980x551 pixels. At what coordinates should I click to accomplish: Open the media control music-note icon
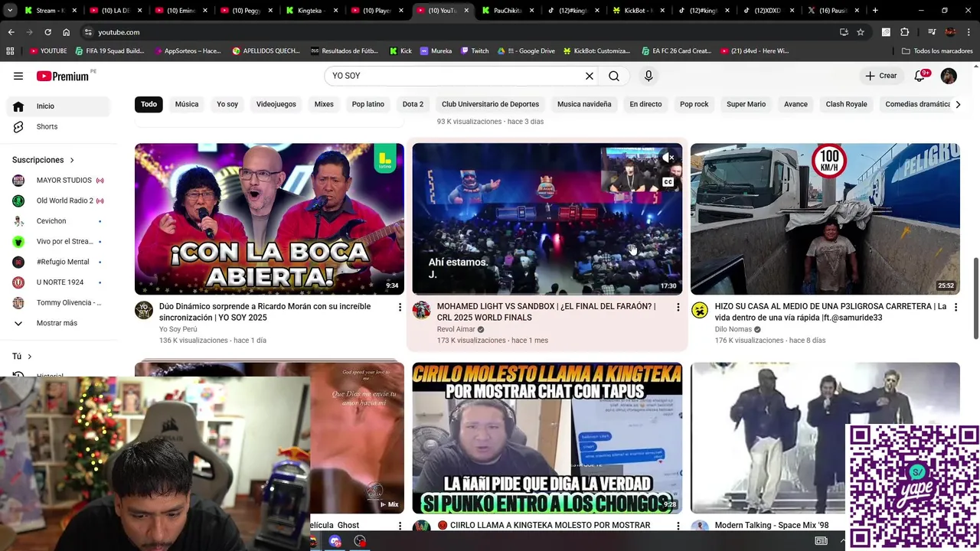click(x=932, y=32)
